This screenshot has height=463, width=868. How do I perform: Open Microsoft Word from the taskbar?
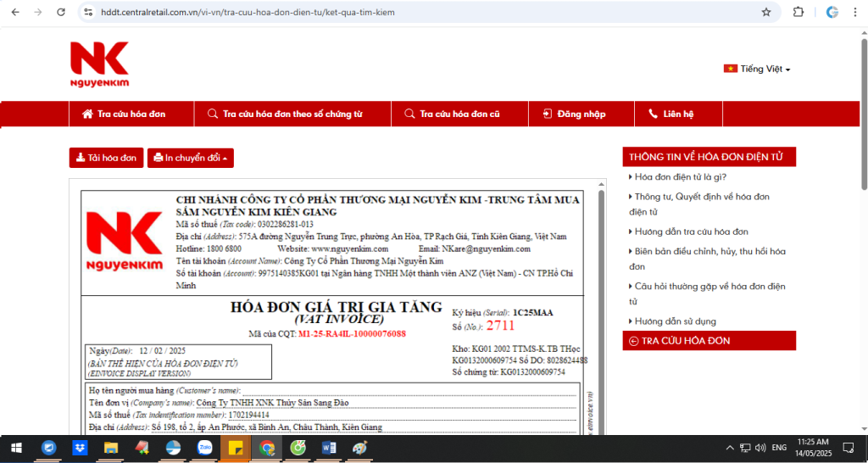coord(329,448)
